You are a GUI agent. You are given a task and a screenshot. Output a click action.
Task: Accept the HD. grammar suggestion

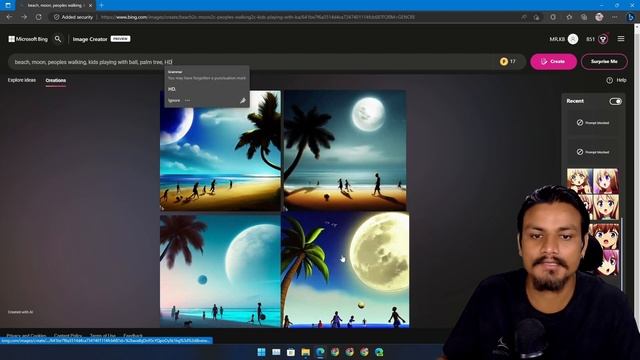click(172, 89)
